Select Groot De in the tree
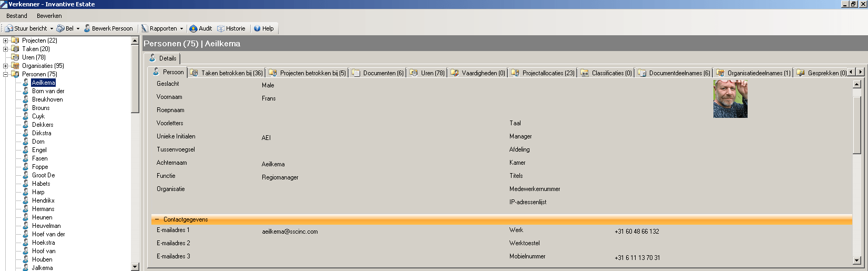This screenshot has width=868, height=271. pyautogui.click(x=43, y=175)
